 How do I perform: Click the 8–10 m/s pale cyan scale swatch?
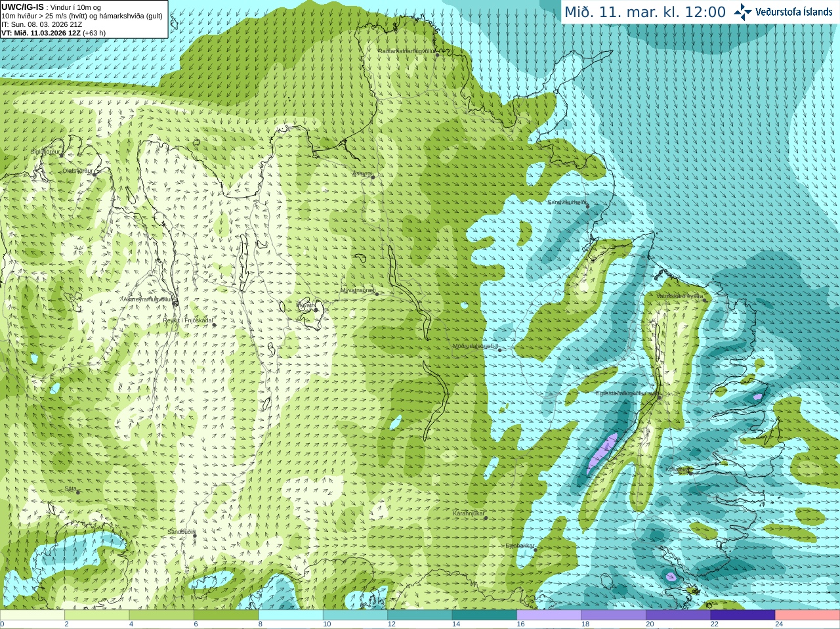pyautogui.click(x=291, y=615)
